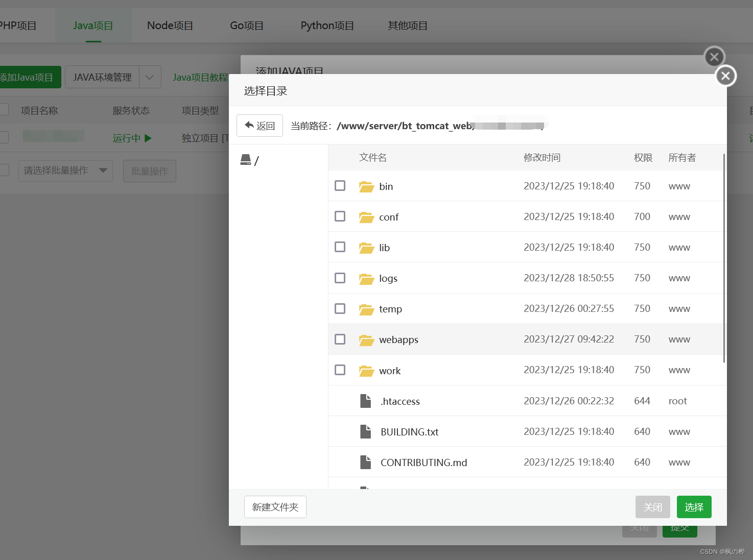Switch to the 其他项目 tab
This screenshot has height=560, width=753.
pyautogui.click(x=408, y=26)
